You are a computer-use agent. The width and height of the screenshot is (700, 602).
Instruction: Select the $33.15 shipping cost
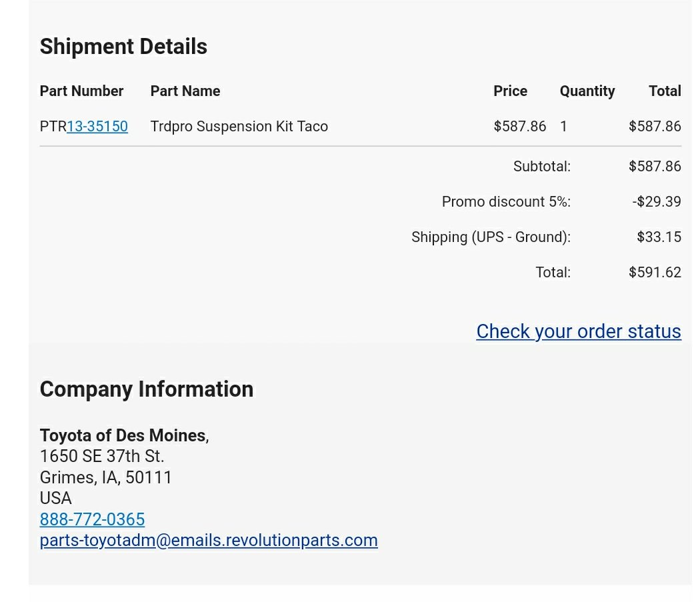(659, 237)
